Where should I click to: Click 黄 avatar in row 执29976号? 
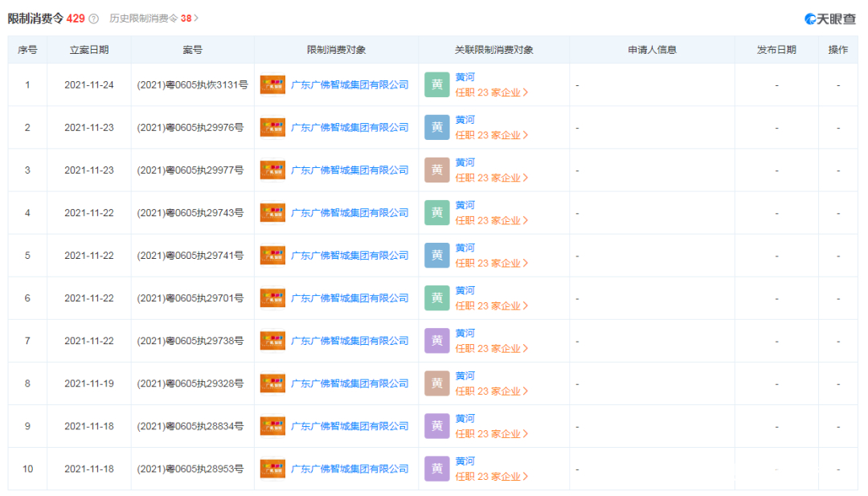436,127
